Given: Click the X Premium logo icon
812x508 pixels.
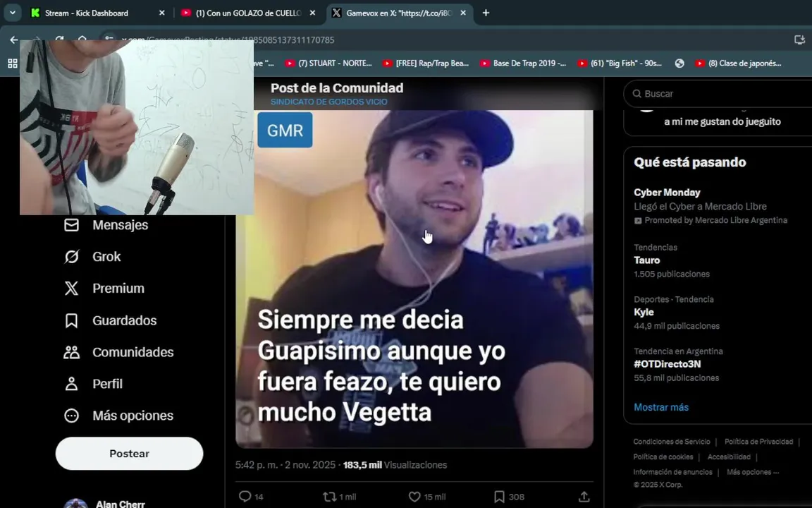Looking at the screenshot, I should [71, 288].
